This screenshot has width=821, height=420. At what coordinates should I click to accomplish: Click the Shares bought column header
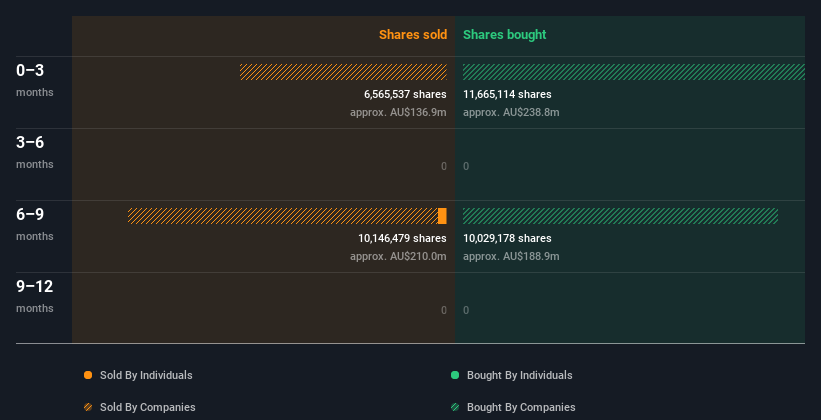(504, 35)
